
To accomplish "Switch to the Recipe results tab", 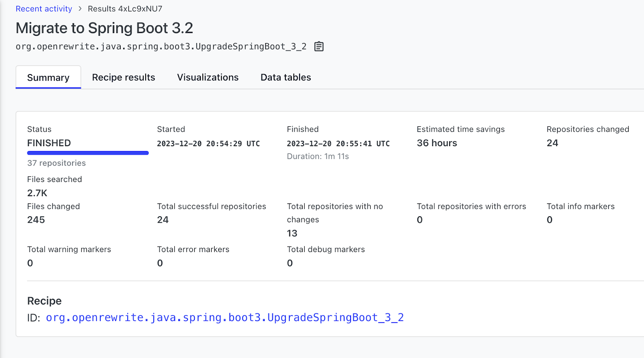I will [124, 77].
